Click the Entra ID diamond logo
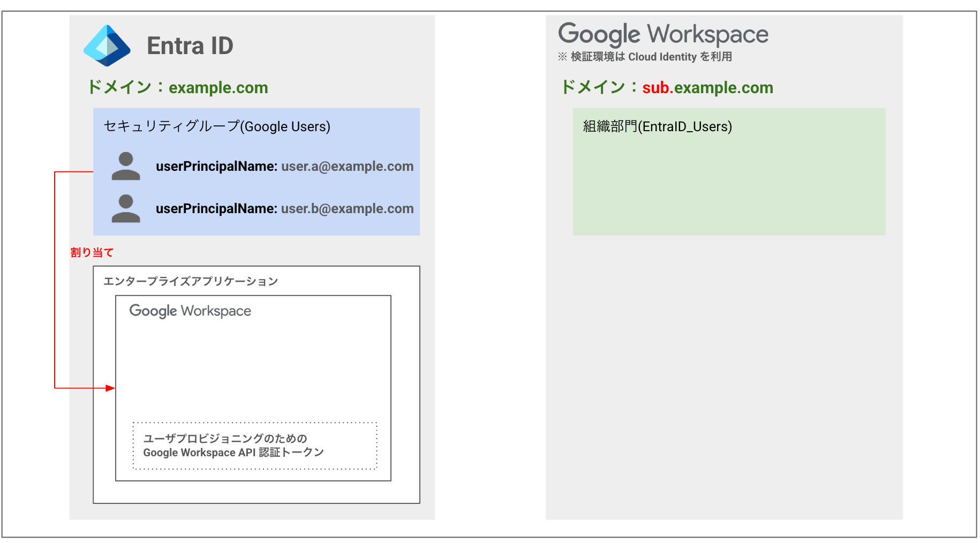Image resolution: width=980 pixels, height=543 pixels. (107, 46)
